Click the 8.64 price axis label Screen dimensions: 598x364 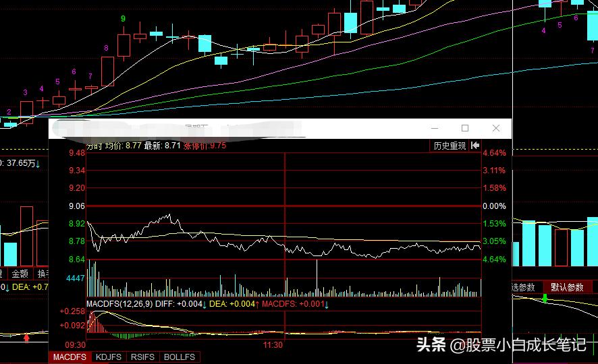click(77, 260)
